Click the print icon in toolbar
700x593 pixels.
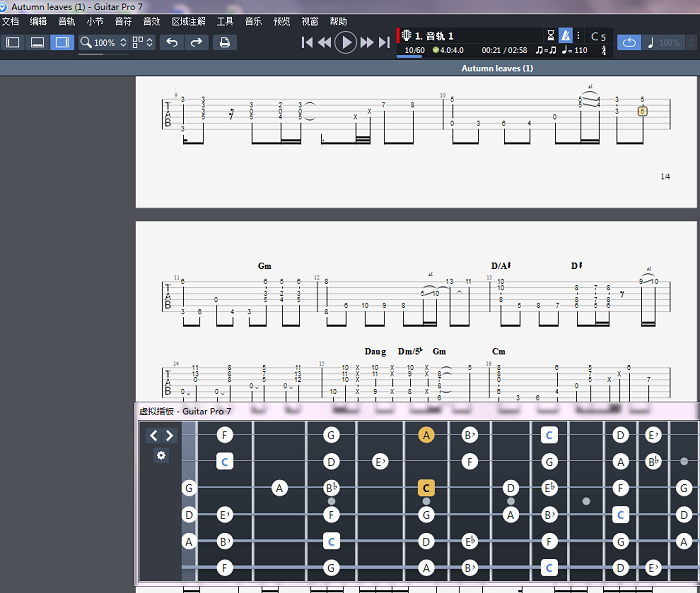(225, 42)
